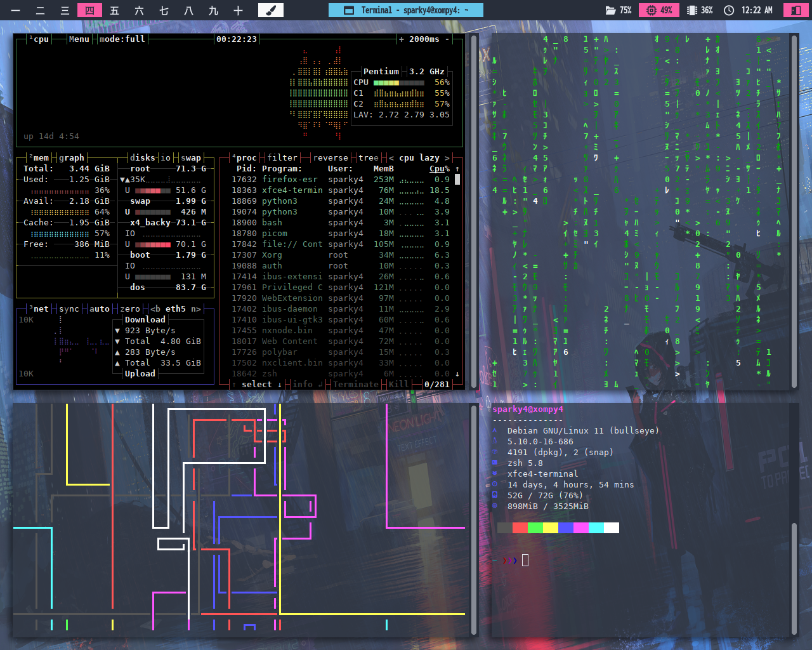
Task: Toggle tree view in the process list
Action: click(368, 158)
